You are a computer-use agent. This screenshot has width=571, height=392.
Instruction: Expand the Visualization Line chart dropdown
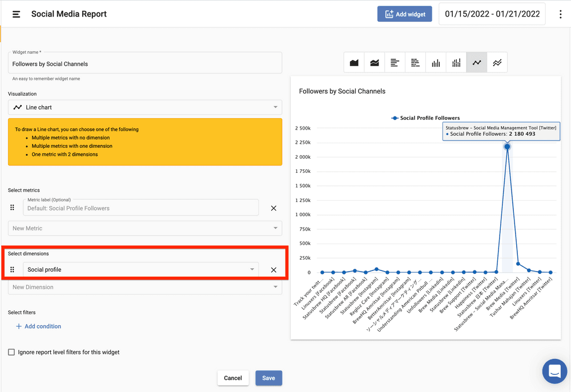(145, 107)
